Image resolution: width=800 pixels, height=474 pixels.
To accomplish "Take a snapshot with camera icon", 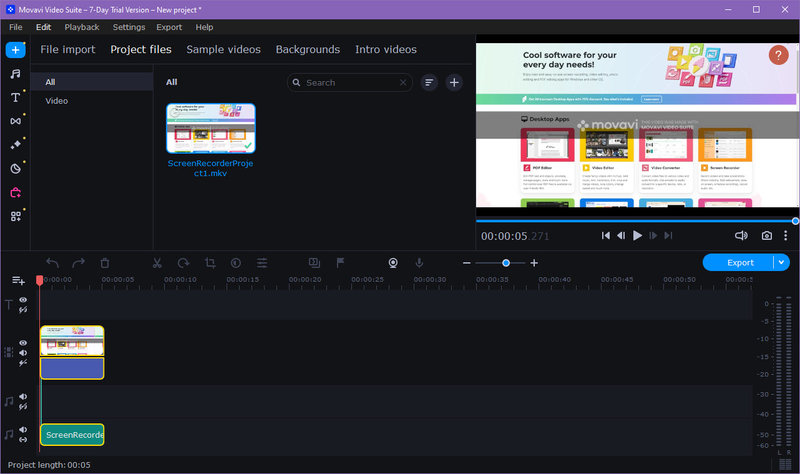I will coord(766,236).
